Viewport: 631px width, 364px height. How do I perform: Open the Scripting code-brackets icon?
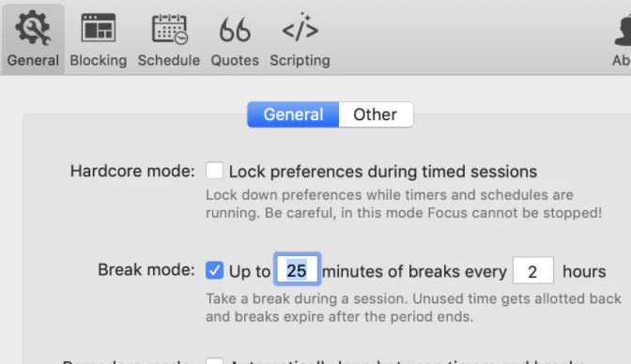coord(300,27)
